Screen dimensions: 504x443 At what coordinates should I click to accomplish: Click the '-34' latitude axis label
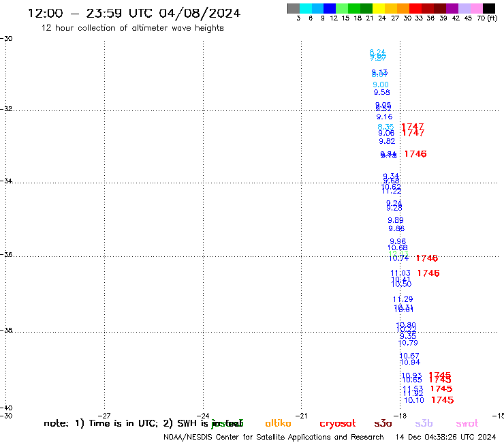point(6,181)
